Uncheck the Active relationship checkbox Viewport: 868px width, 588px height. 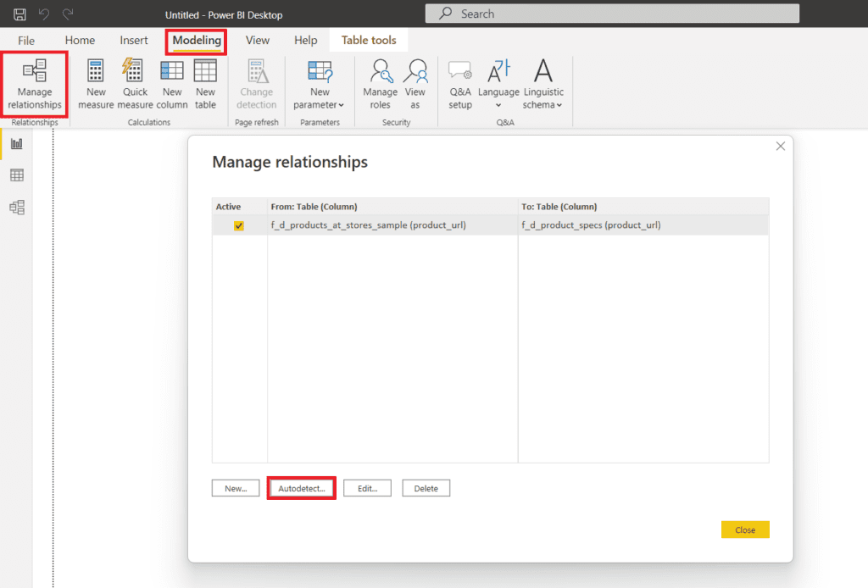click(238, 225)
